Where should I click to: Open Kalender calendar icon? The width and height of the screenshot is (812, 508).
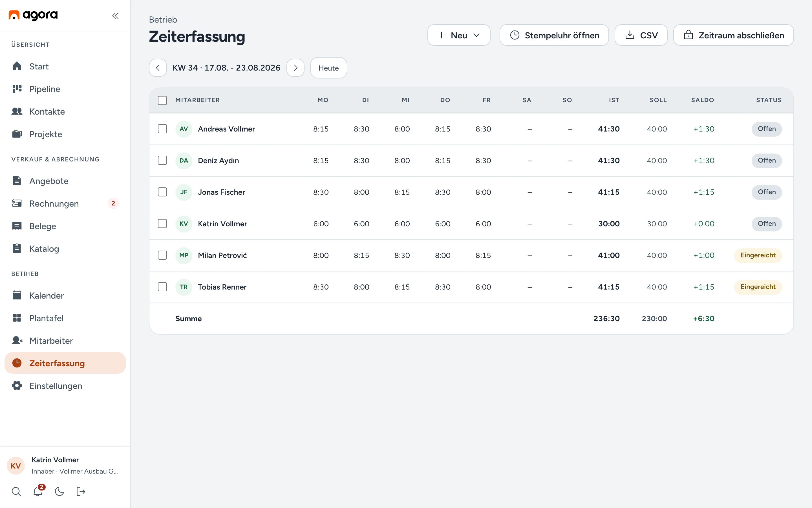point(17,295)
